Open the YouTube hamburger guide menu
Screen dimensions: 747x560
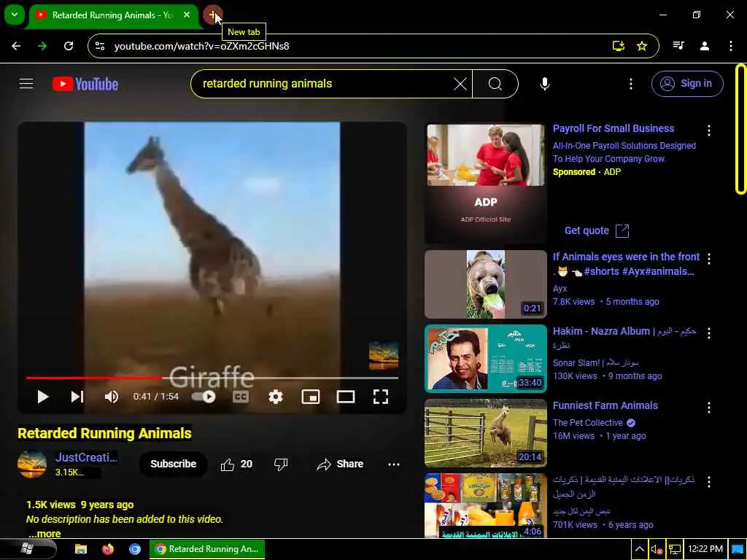(26, 84)
